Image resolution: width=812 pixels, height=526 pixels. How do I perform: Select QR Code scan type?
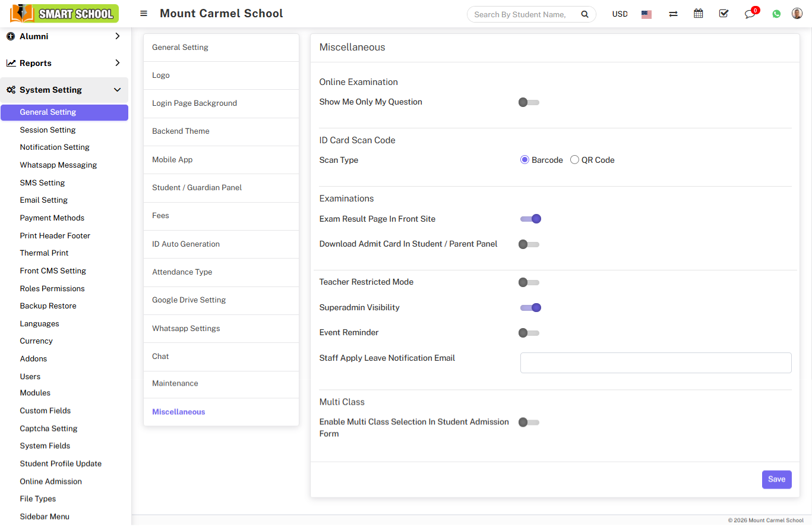click(574, 160)
